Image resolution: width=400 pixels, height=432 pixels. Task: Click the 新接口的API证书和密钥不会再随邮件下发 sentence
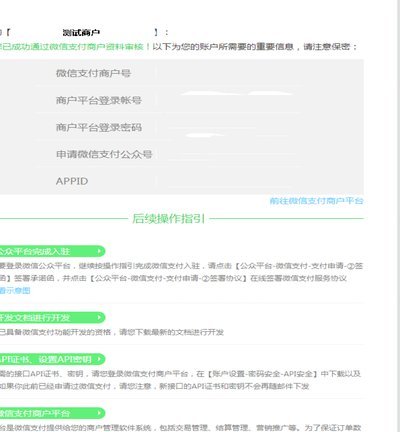tap(234, 386)
